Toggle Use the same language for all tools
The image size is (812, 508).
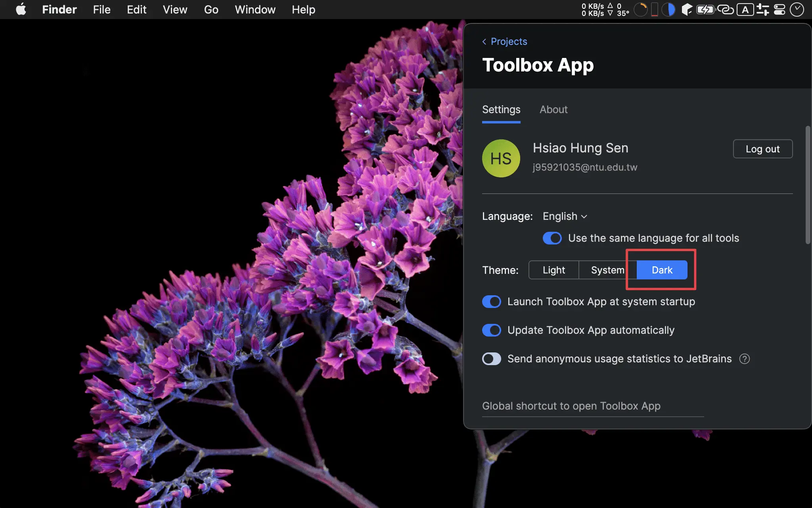pos(552,238)
